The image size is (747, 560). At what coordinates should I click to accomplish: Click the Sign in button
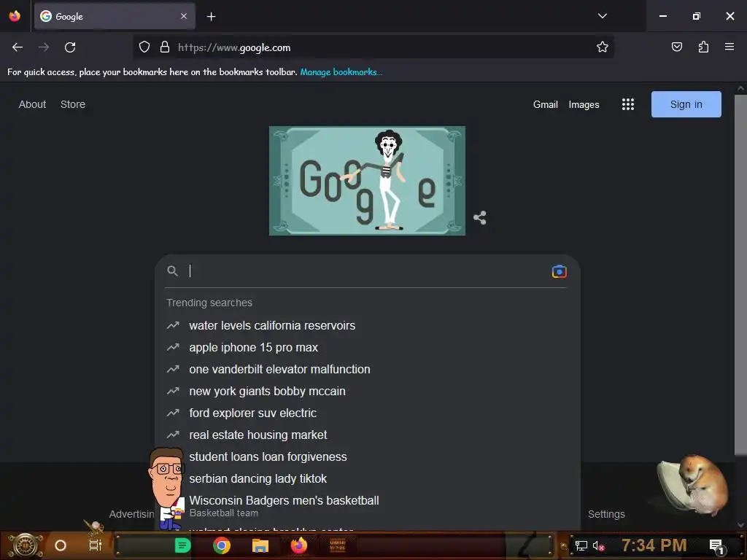click(686, 104)
